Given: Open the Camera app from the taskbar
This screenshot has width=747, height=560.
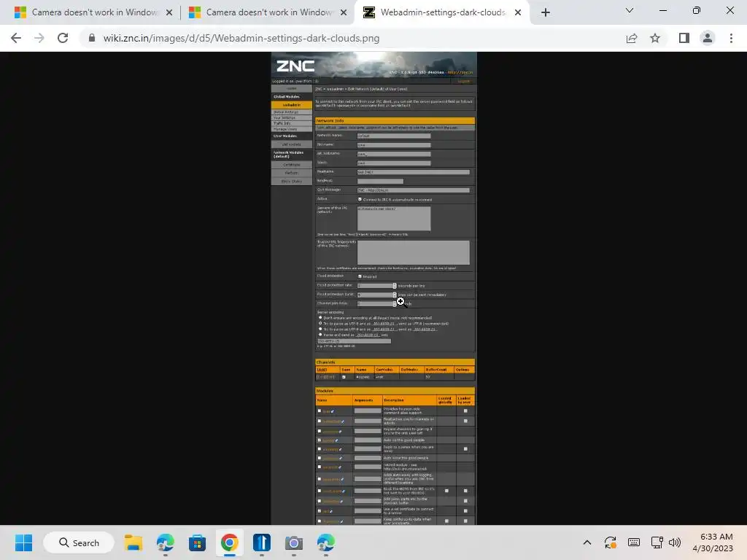Looking at the screenshot, I should coord(294,542).
